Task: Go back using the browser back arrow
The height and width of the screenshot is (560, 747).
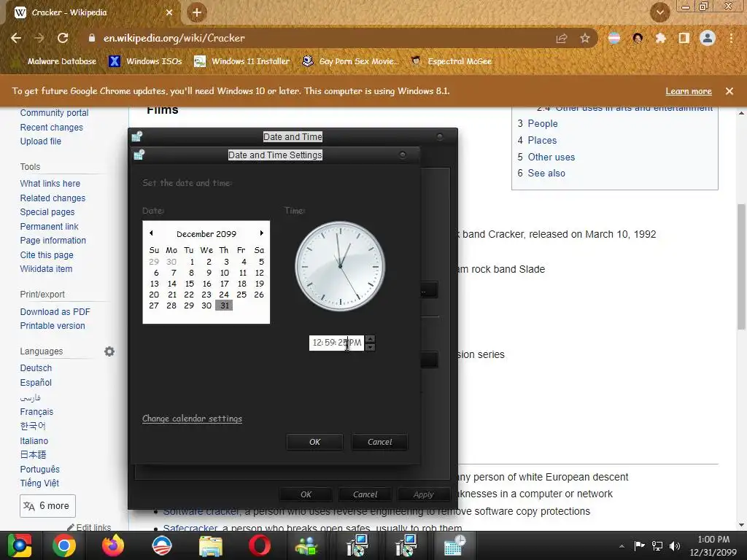Action: point(16,38)
